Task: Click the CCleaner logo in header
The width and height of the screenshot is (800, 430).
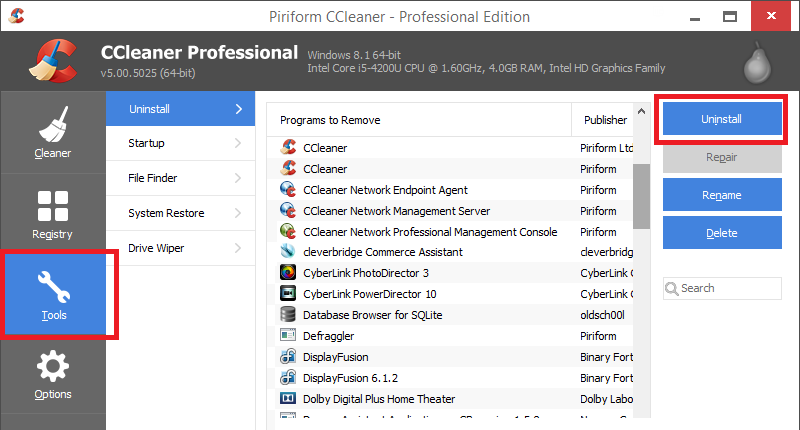Action: coord(54,62)
